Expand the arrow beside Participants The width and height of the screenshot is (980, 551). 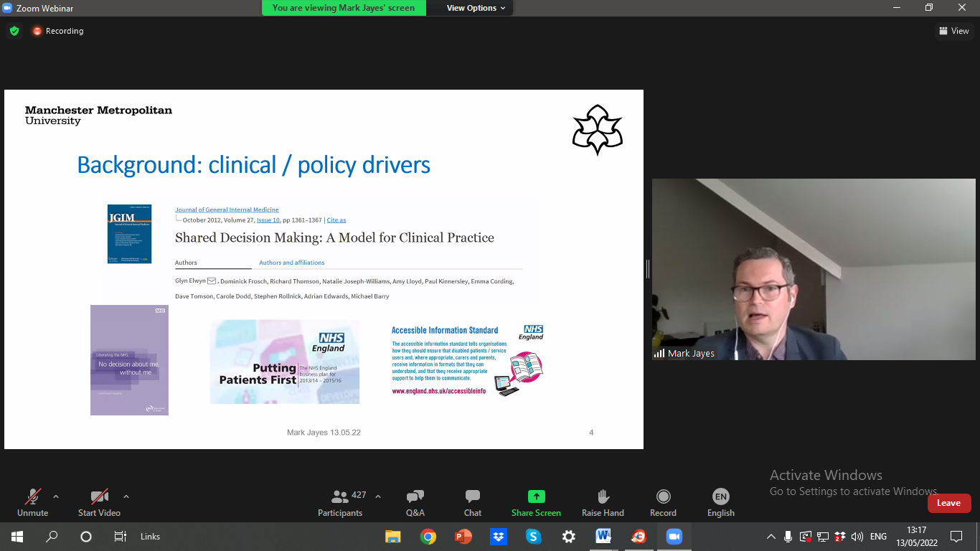(x=378, y=496)
